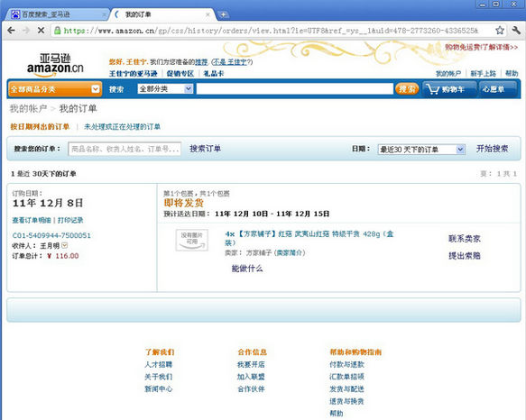
Task: Open 付款与退款 help link
Action: [x=346, y=364]
